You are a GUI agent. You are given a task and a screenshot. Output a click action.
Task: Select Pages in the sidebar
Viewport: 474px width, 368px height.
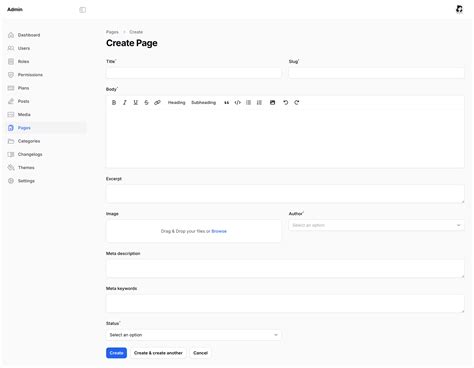(x=46, y=128)
